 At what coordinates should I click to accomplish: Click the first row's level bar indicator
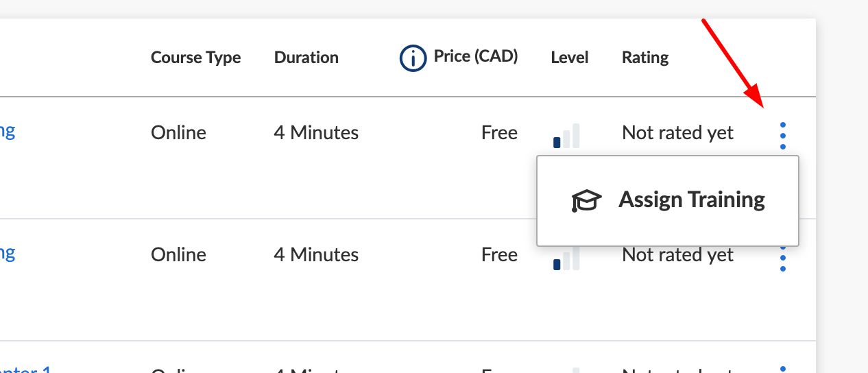566,136
